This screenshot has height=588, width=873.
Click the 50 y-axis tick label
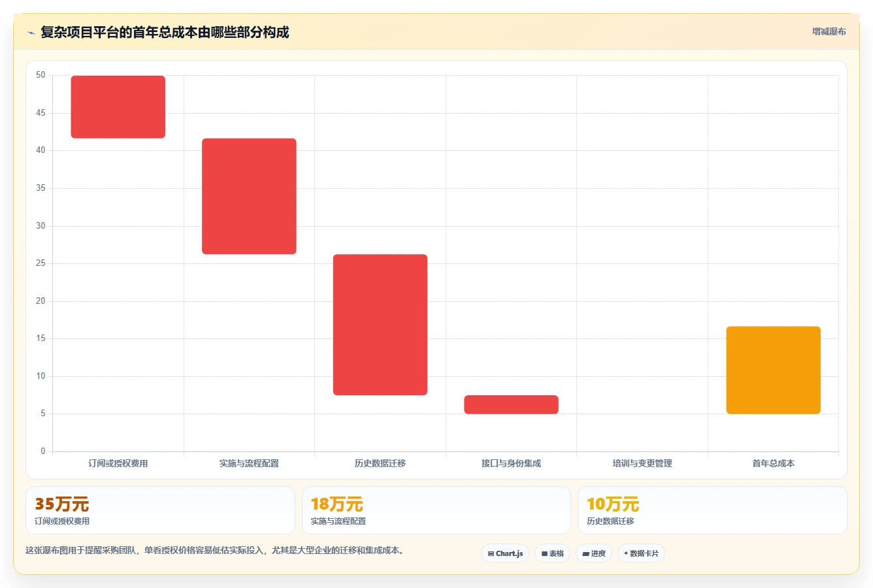coord(41,75)
